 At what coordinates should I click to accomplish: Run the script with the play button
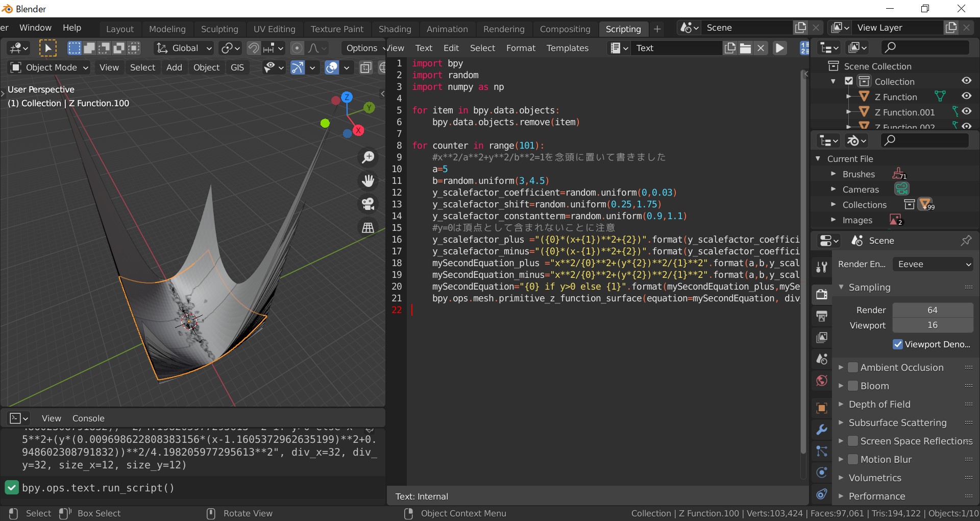pyautogui.click(x=779, y=48)
